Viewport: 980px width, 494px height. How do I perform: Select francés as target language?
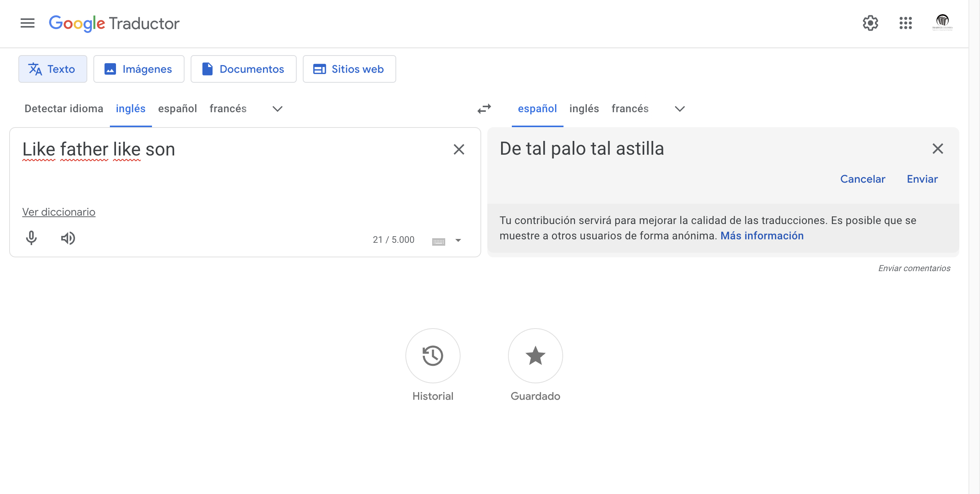[630, 109]
